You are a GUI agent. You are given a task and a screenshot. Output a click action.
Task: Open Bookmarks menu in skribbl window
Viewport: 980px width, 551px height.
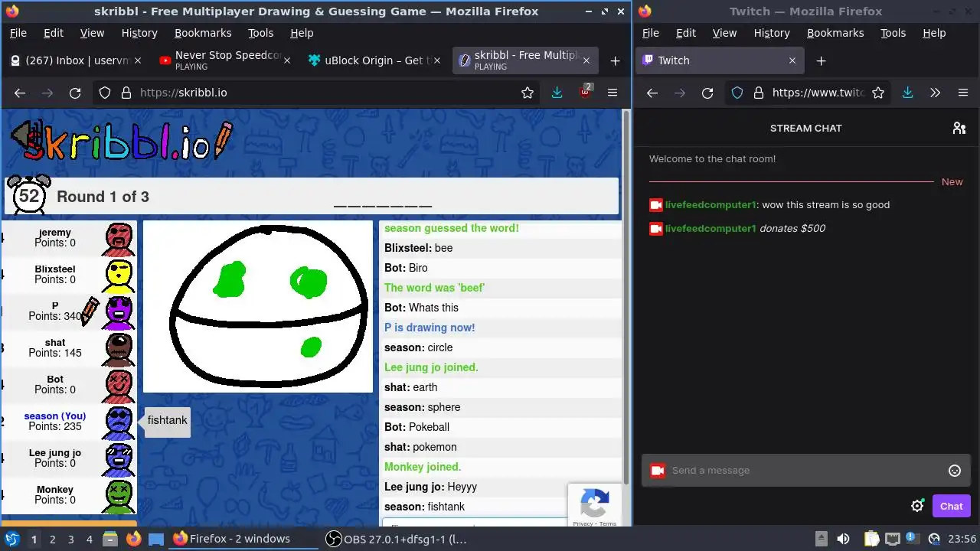203,33
